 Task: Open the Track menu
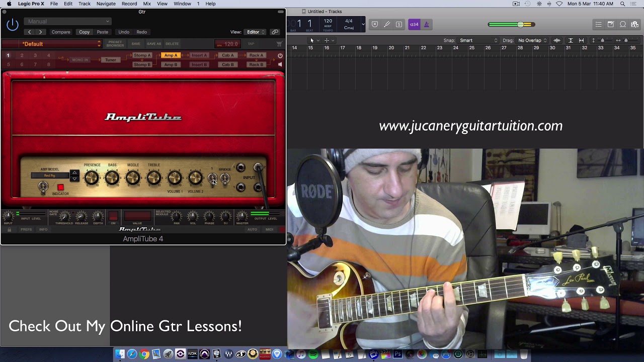pos(84,4)
